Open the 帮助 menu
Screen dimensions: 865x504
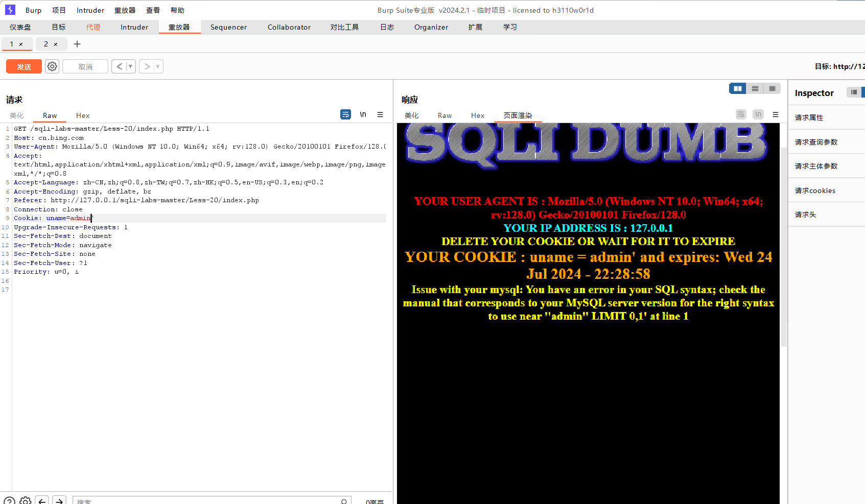pyautogui.click(x=177, y=10)
